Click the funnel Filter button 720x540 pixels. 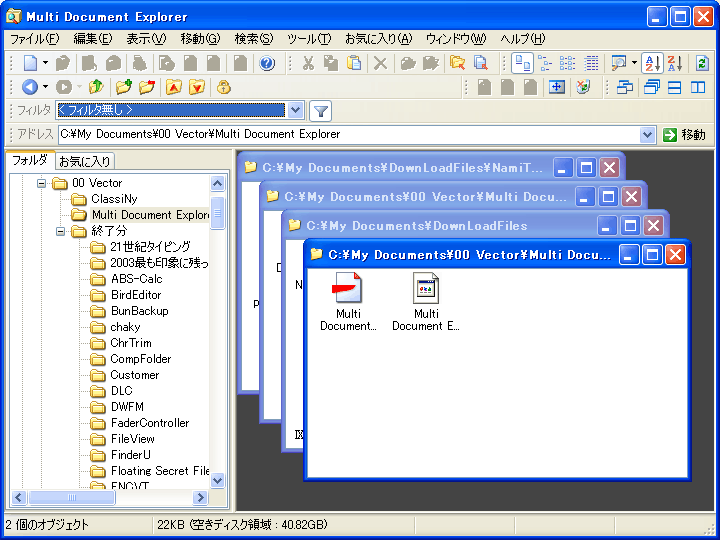[x=321, y=111]
